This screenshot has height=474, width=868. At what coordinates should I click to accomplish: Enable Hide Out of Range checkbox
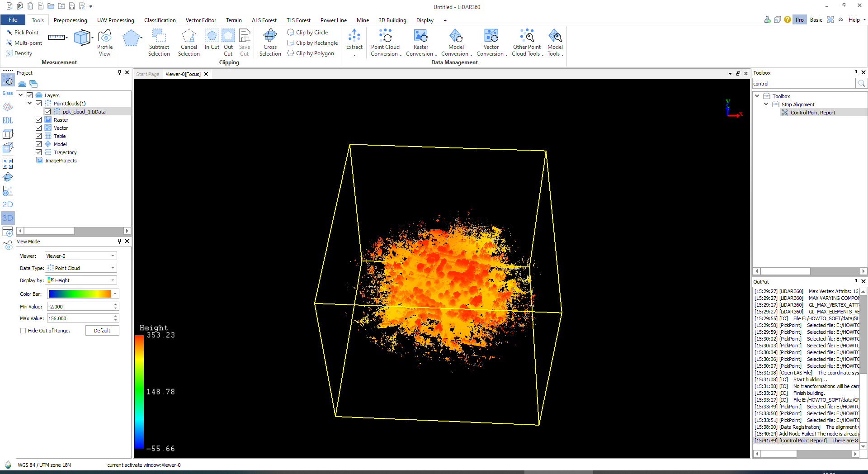[23, 331]
